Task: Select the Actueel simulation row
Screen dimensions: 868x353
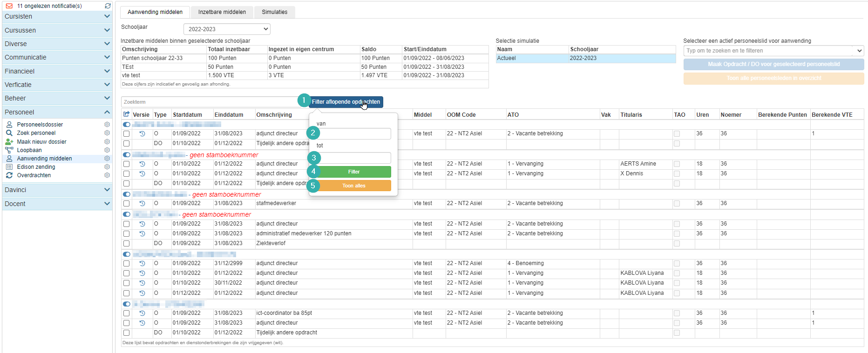Action: click(586, 58)
